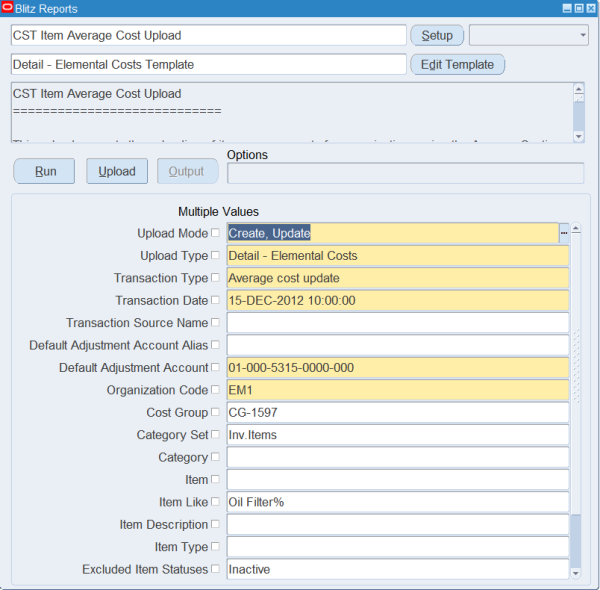Click the parameters list up arrow
Screen dimensions: 600x590
click(x=576, y=229)
